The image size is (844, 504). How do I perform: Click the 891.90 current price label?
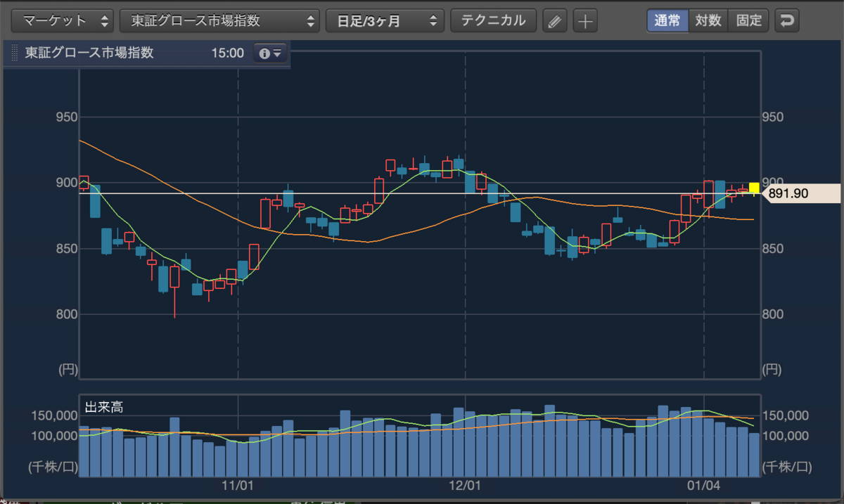800,193
